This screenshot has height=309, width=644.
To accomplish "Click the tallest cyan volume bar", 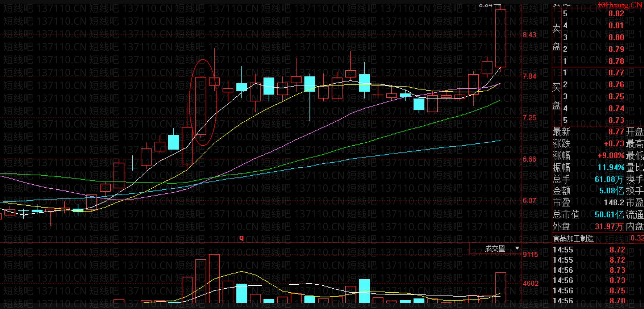I will (364, 291).
